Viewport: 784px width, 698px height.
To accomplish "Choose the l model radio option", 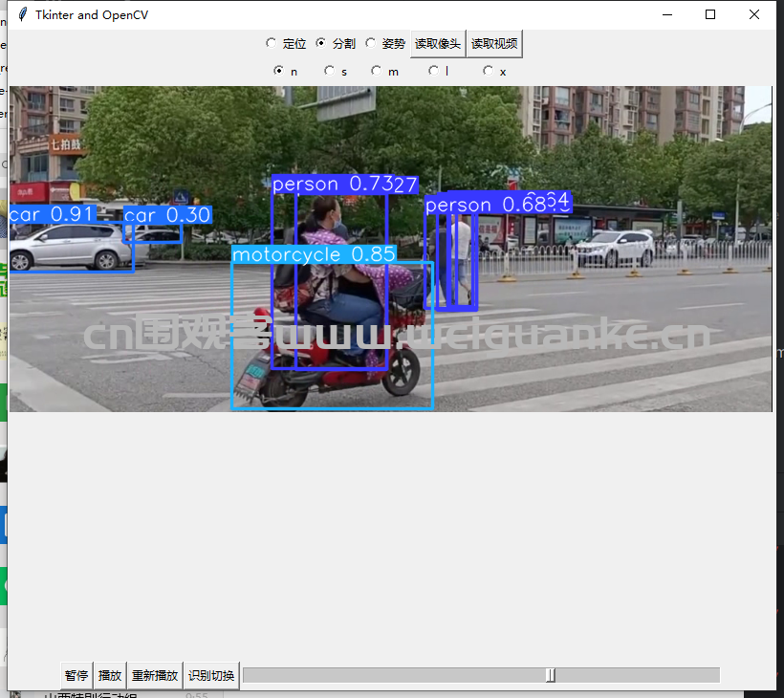I will pos(439,71).
